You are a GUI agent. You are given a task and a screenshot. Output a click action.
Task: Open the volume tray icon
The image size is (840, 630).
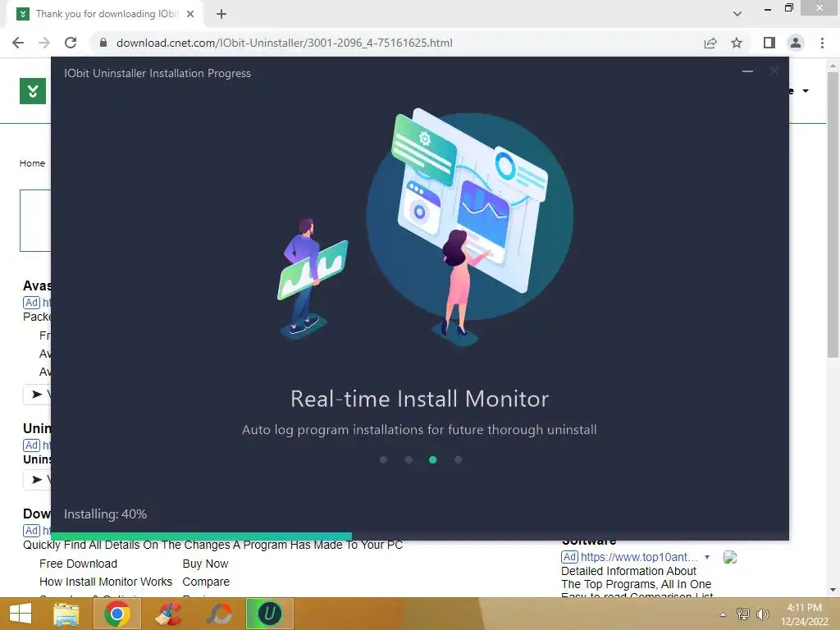[762, 614]
